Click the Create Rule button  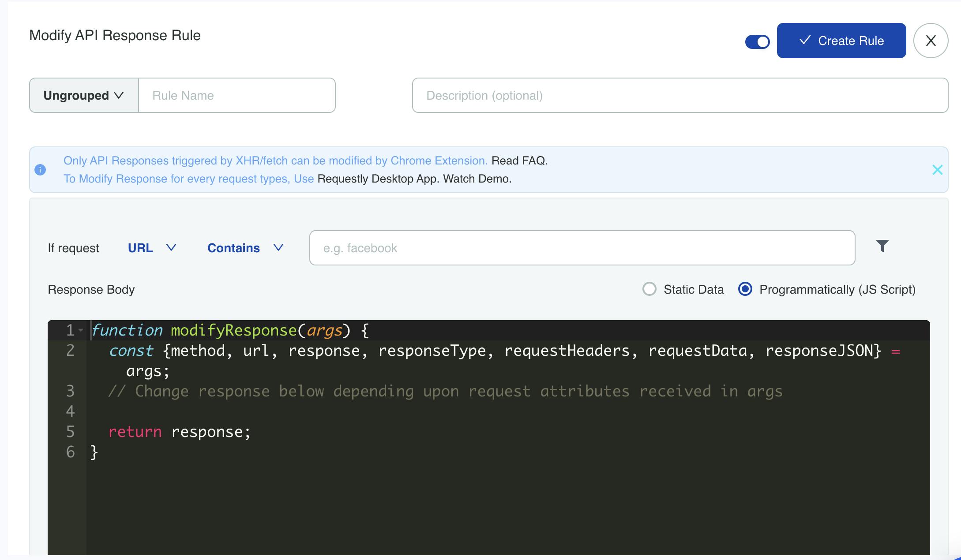pyautogui.click(x=841, y=41)
